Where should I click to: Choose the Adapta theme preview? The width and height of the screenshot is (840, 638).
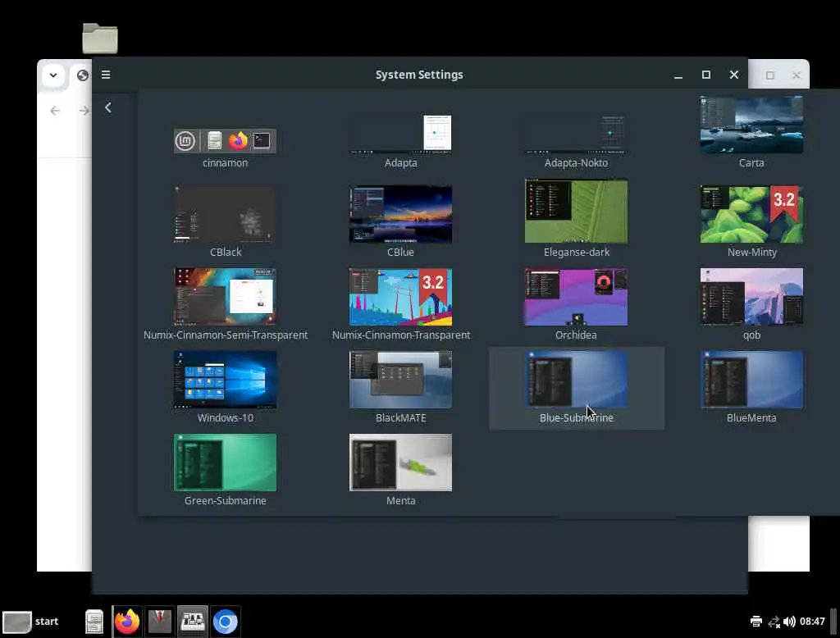(400, 134)
